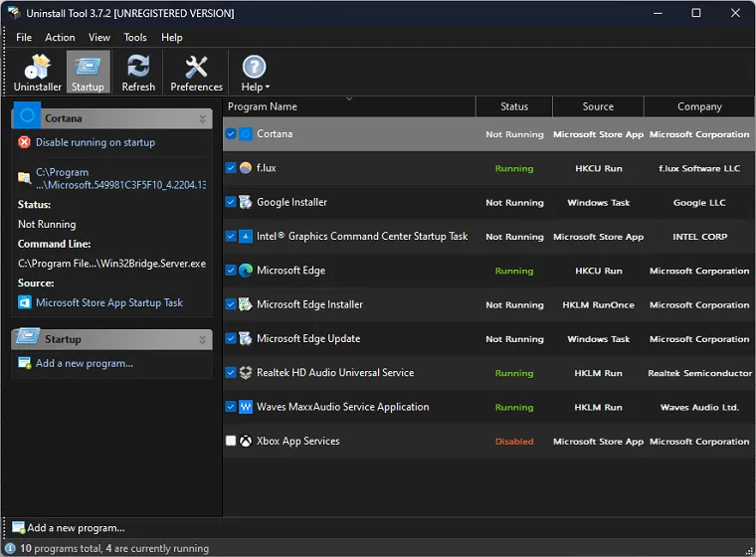Viewport: 756px width, 557px height.
Task: Click the Microsoft Store source icon
Action: point(24,302)
